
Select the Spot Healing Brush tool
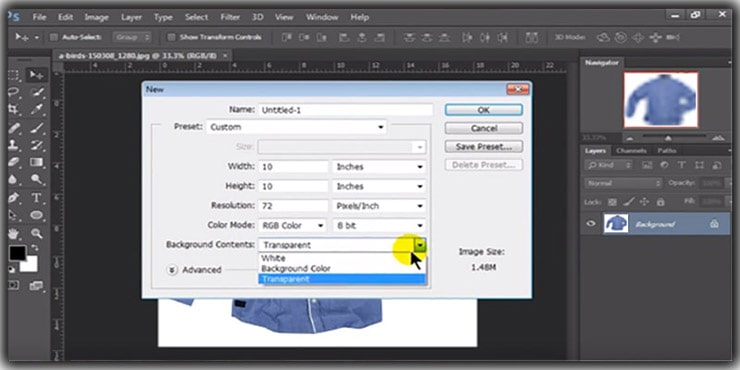click(x=13, y=127)
